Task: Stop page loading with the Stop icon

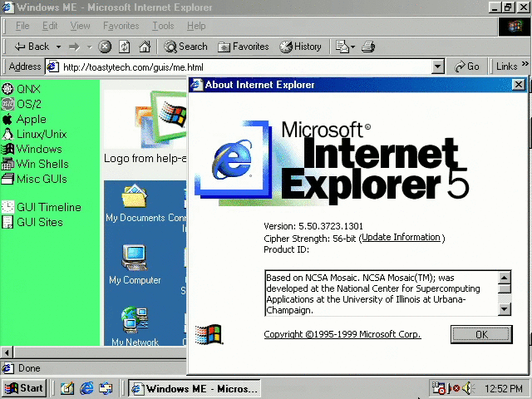Action: 105,47
